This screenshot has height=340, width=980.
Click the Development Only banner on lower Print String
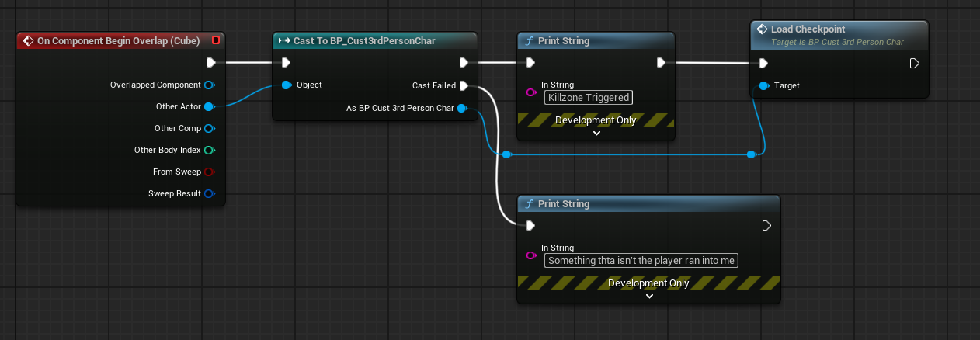(x=648, y=283)
